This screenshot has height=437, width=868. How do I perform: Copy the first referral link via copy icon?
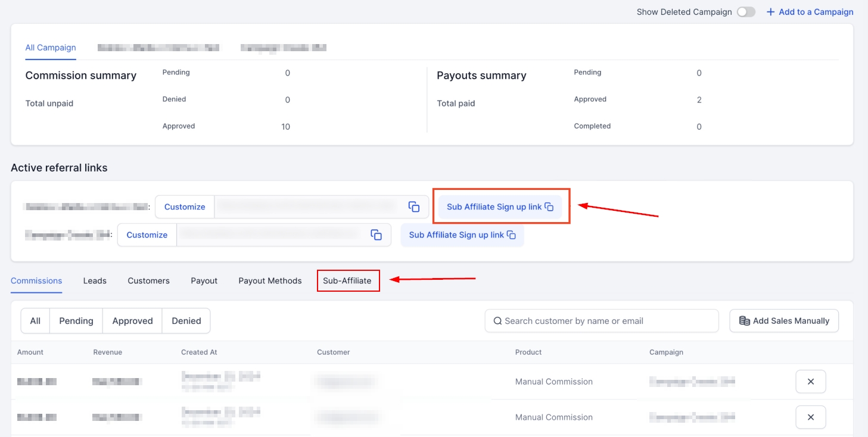(414, 207)
